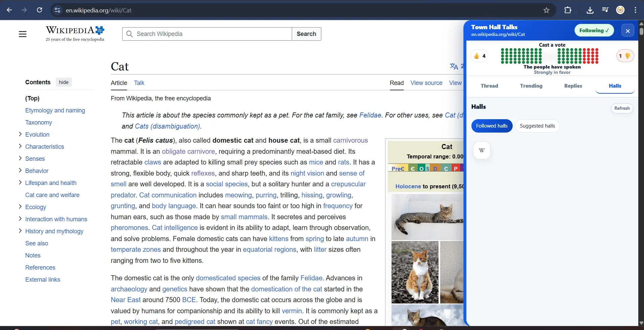Toggle the Following button off

point(594,31)
